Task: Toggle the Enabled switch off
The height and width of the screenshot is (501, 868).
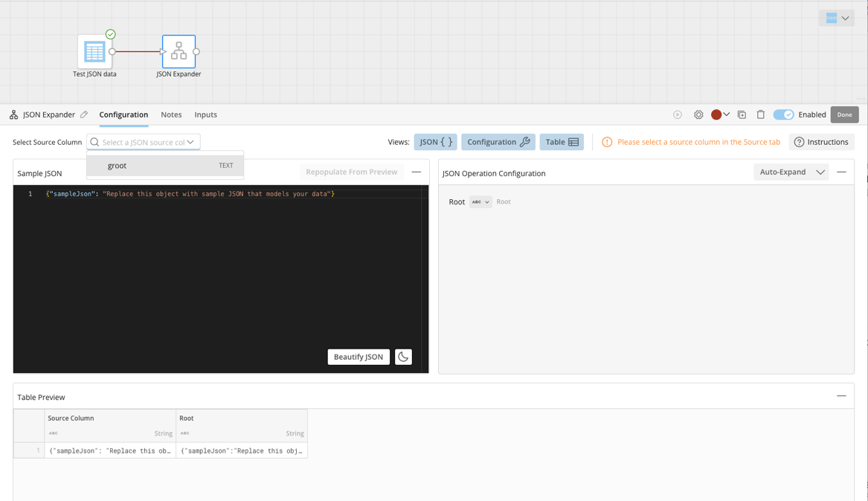Action: click(x=783, y=114)
